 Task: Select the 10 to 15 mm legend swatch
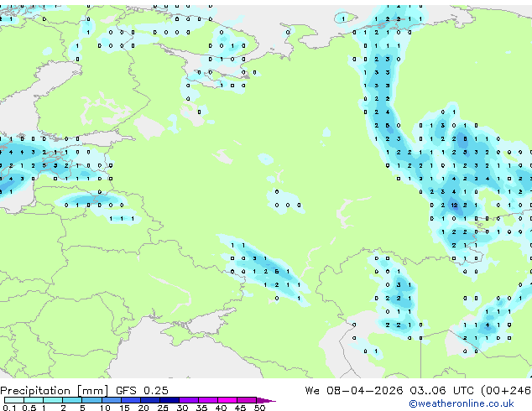coord(112,400)
